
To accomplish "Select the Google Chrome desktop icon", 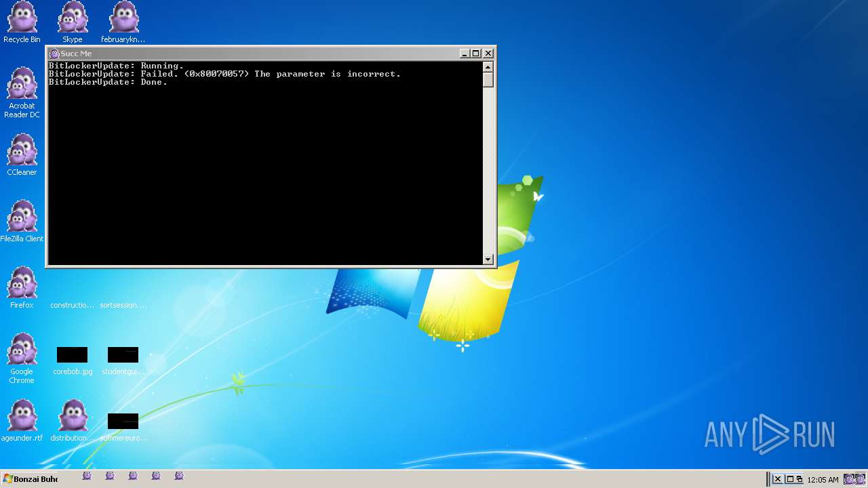I will pos(22,358).
